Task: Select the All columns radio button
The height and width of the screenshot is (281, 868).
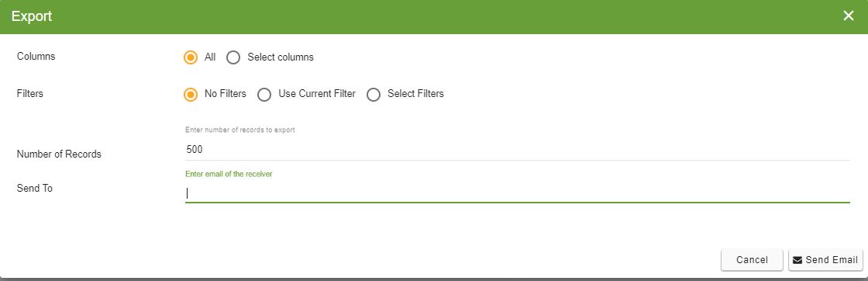Action: coord(191,57)
